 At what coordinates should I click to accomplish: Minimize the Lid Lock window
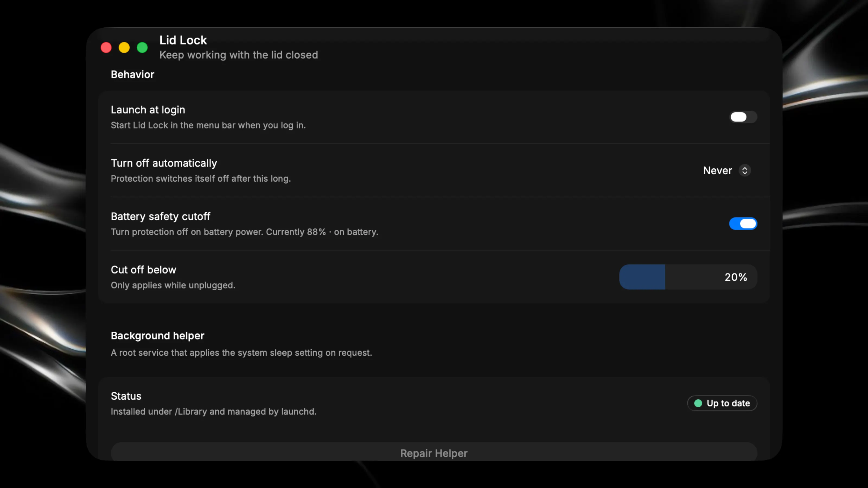[x=124, y=47]
